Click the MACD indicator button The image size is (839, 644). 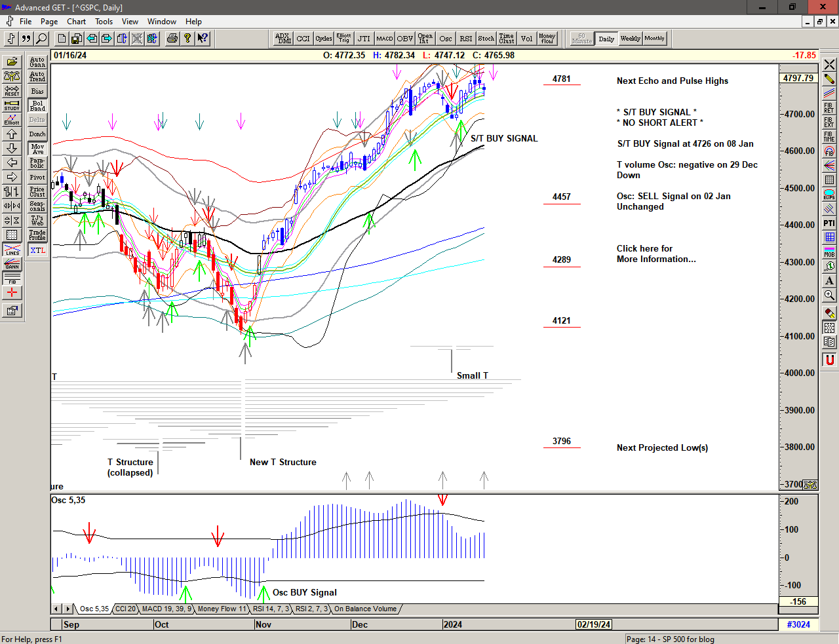[x=385, y=39]
